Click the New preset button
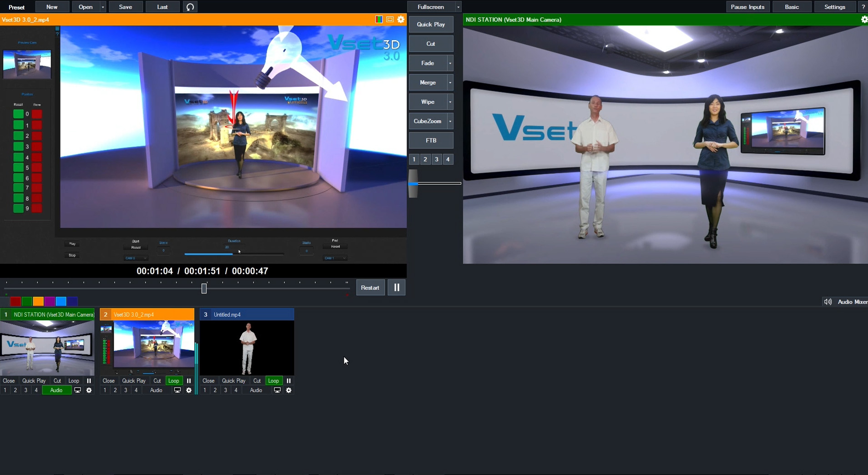This screenshot has width=868, height=475. (52, 7)
